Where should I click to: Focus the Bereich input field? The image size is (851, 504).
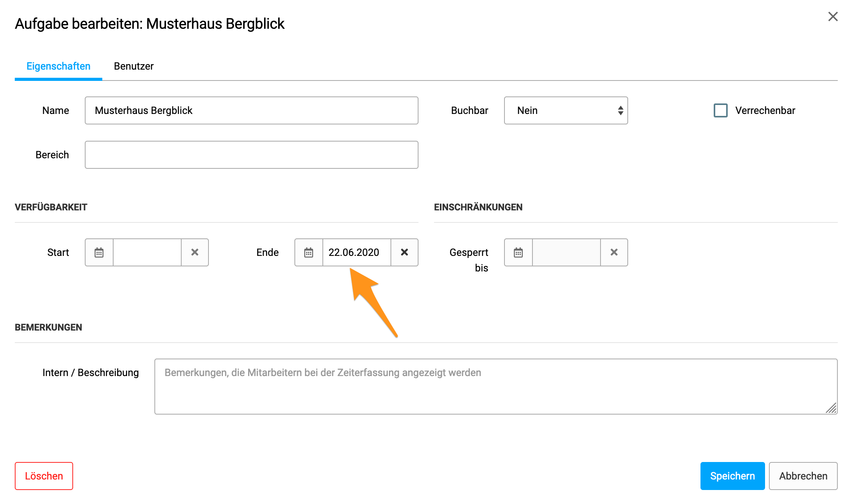(252, 155)
